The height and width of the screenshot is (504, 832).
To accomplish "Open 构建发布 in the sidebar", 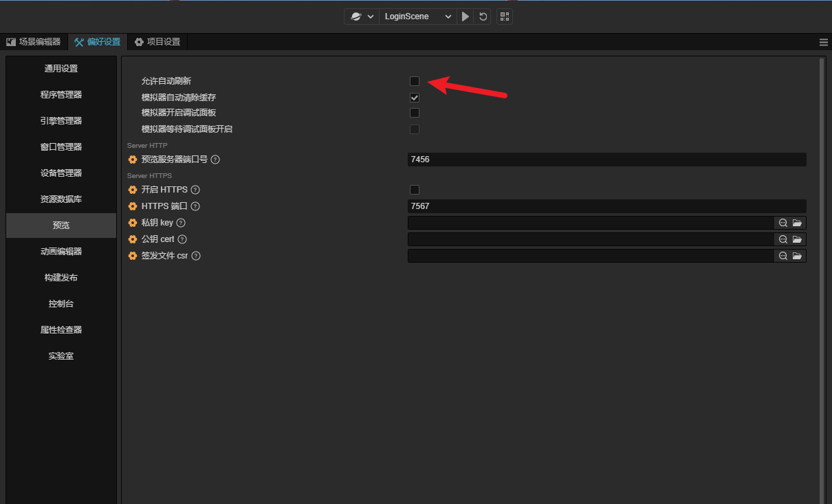I will click(61, 278).
